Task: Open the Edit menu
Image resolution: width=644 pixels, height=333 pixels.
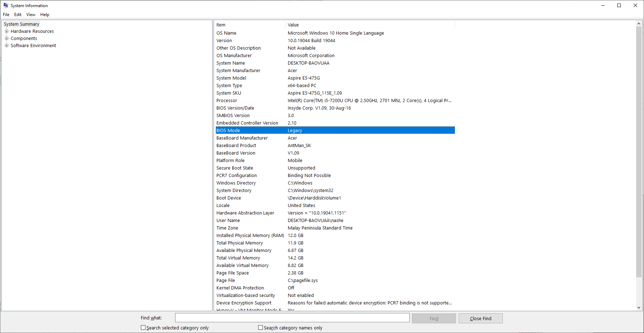Action: point(18,15)
